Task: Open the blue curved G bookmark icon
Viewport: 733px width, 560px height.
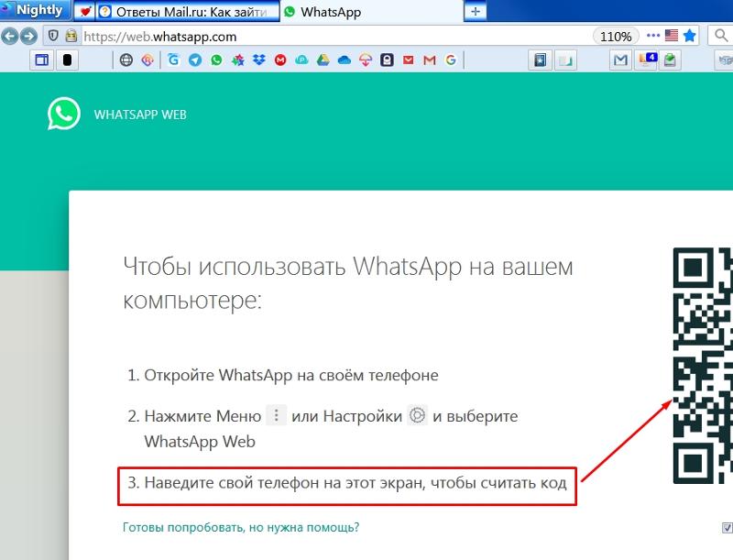Action: coord(173,60)
